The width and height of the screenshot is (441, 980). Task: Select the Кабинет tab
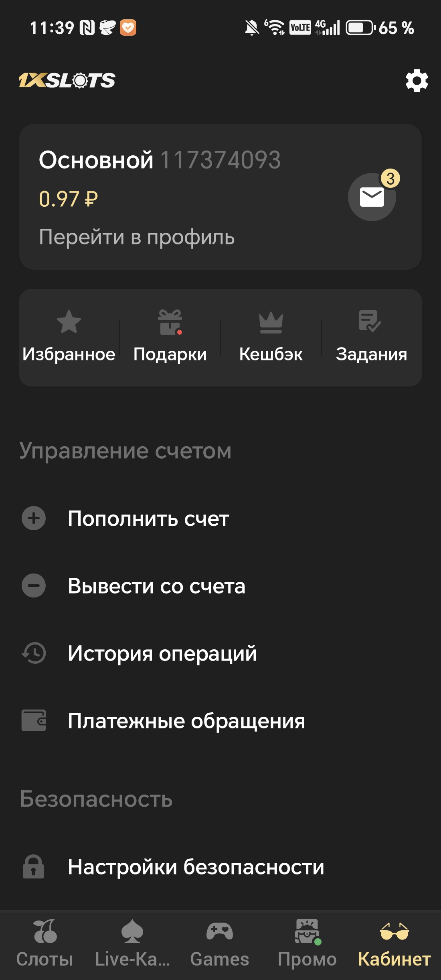[394, 943]
